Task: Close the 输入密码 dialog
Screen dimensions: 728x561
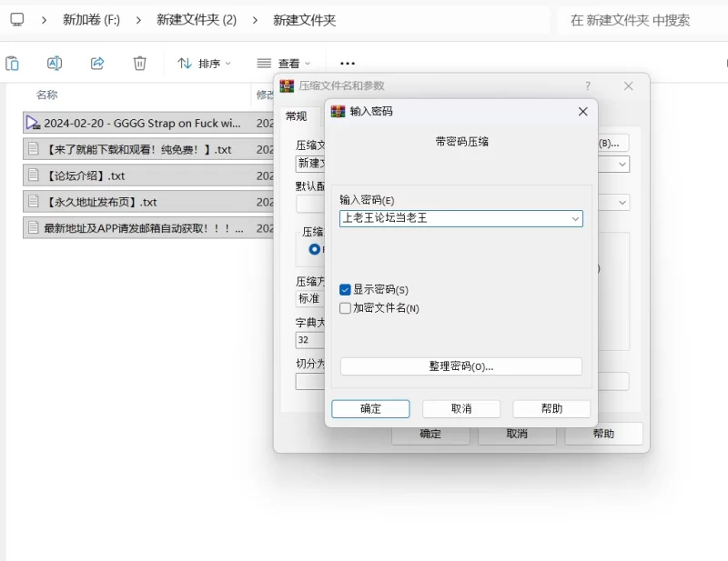Action: 583,111
